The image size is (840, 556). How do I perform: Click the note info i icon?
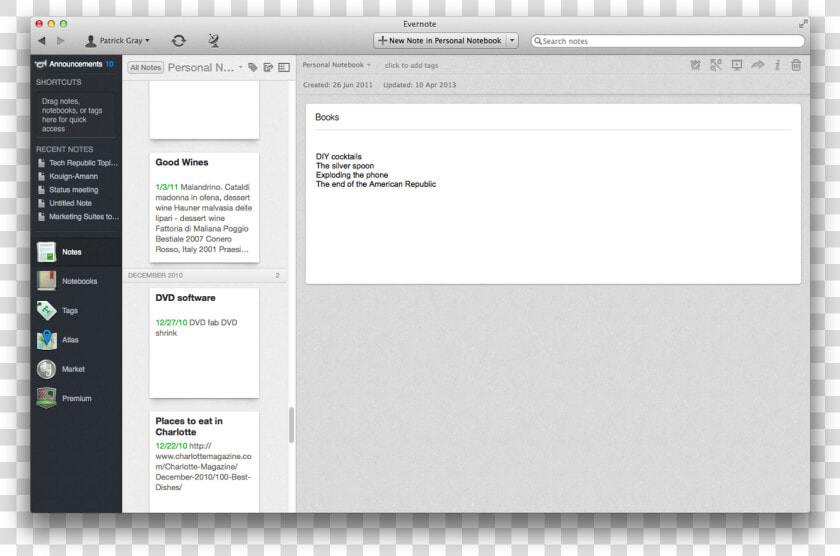[777, 65]
